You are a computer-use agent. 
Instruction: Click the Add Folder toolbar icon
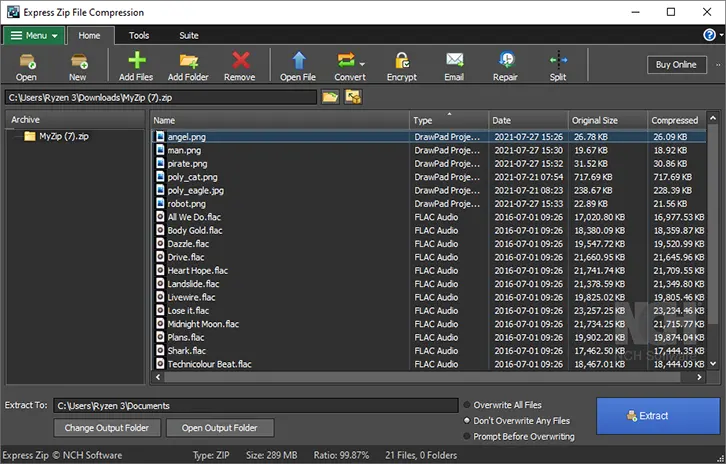(188, 61)
